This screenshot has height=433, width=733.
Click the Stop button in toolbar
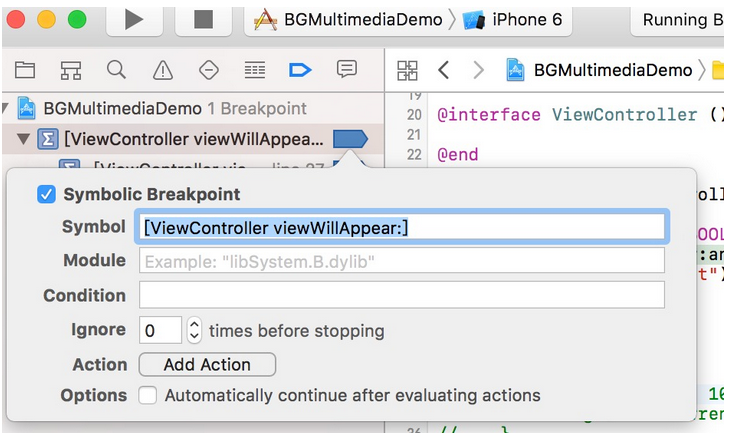(203, 19)
